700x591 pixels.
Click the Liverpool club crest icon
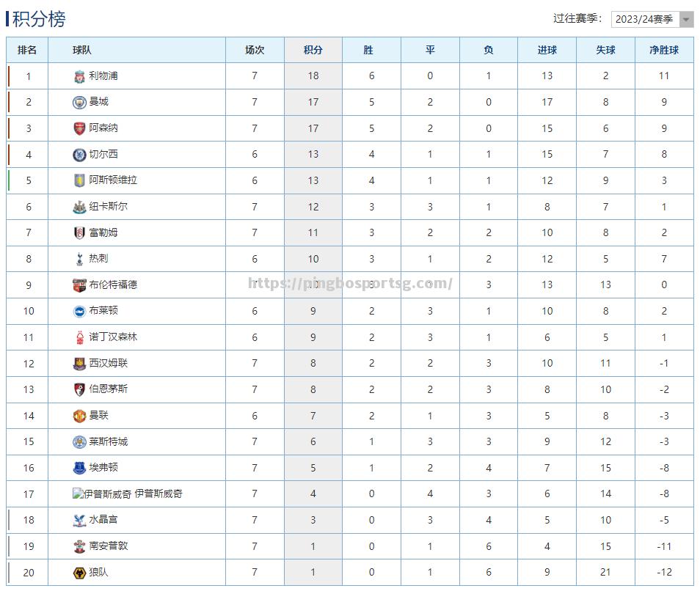[x=79, y=76]
